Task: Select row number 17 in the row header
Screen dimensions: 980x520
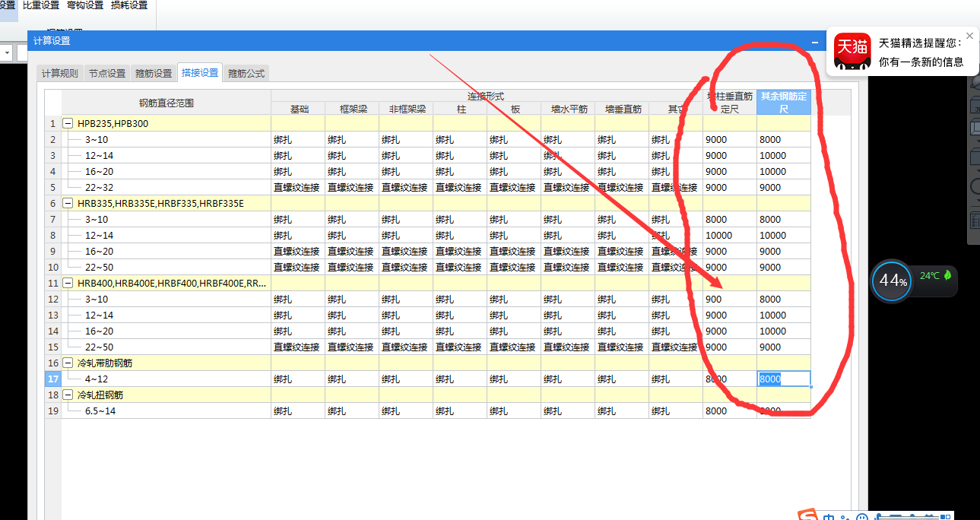Action: point(53,379)
